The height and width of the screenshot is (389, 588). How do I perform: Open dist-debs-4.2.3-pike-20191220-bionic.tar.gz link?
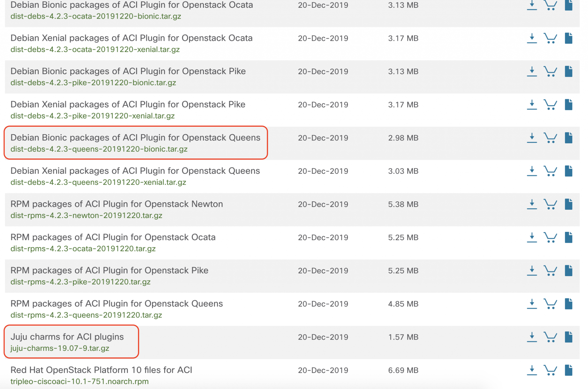point(93,83)
